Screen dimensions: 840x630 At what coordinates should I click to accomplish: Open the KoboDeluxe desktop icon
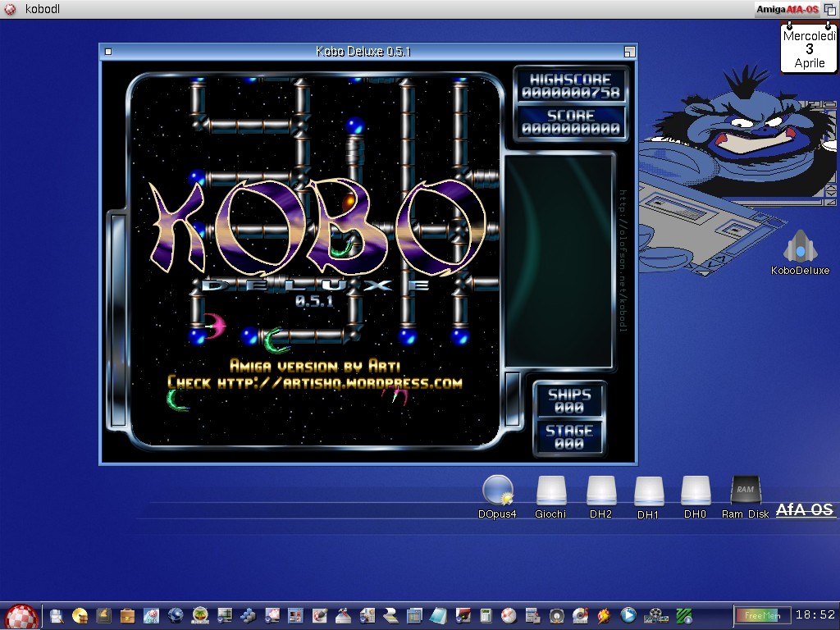pos(800,249)
